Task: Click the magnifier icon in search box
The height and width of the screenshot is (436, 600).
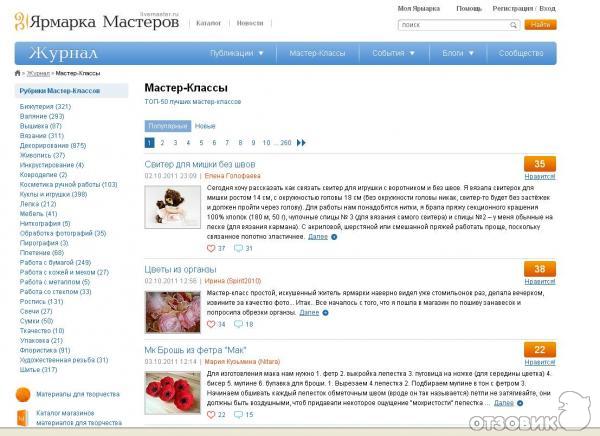Action: point(513,25)
